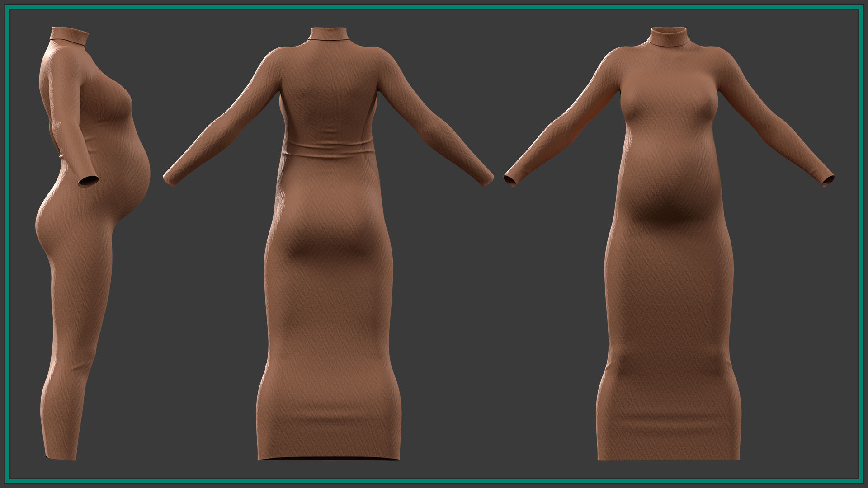Select the side-profile view of the dress
Image resolution: width=868 pixels, height=488 pixels.
[93, 243]
